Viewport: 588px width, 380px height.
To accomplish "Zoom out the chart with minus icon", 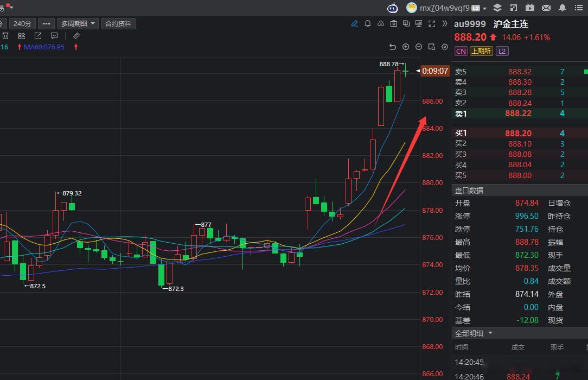I will coord(419,47).
